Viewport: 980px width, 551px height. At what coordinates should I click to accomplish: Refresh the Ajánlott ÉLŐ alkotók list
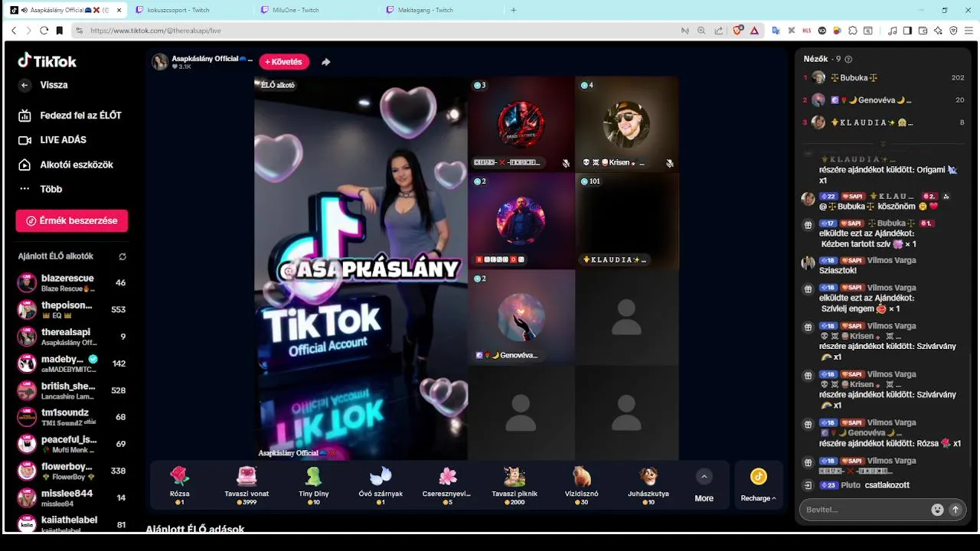click(x=122, y=256)
